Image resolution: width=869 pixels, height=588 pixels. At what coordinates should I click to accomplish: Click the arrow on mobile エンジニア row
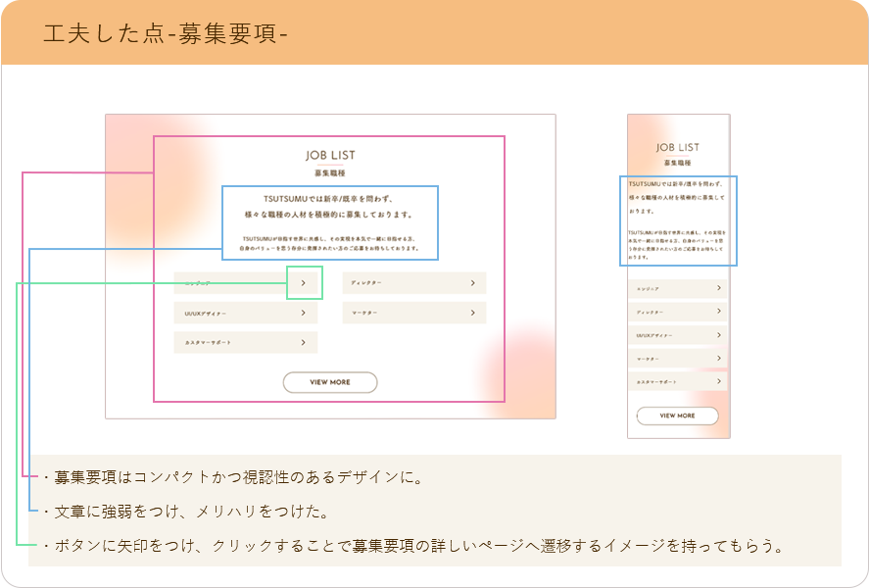point(718,288)
